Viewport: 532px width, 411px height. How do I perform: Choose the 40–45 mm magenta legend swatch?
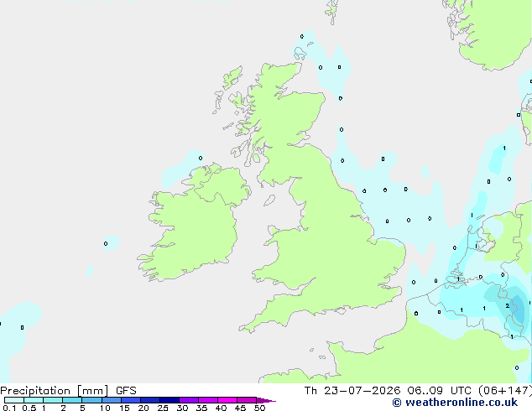click(x=227, y=400)
